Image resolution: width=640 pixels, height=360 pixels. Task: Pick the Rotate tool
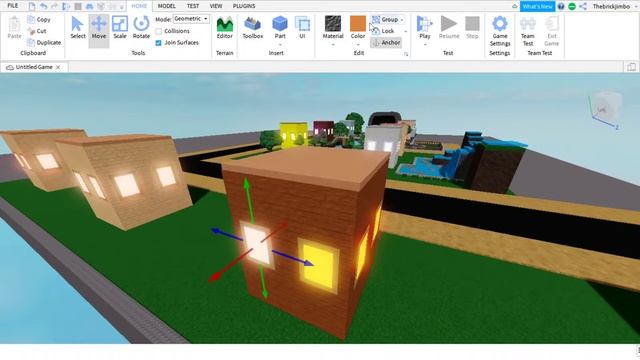[141, 28]
